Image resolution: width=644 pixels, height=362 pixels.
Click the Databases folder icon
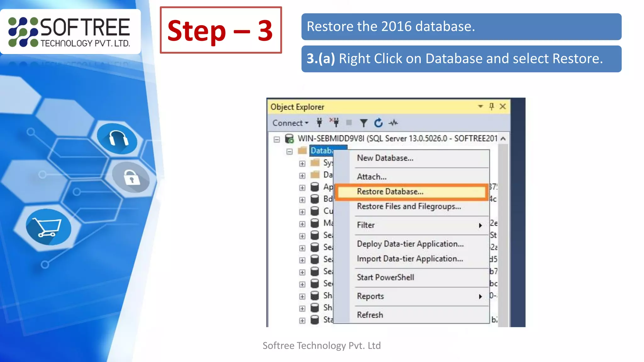[x=302, y=151]
